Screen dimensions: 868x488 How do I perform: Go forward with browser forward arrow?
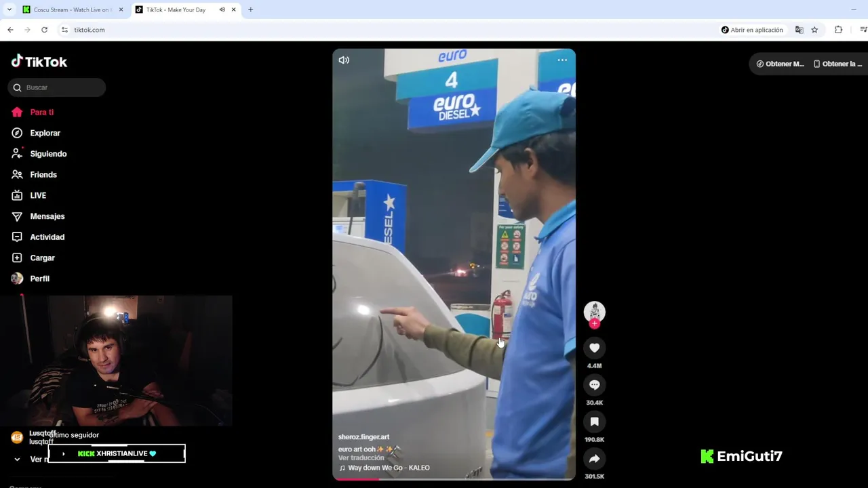click(x=27, y=30)
